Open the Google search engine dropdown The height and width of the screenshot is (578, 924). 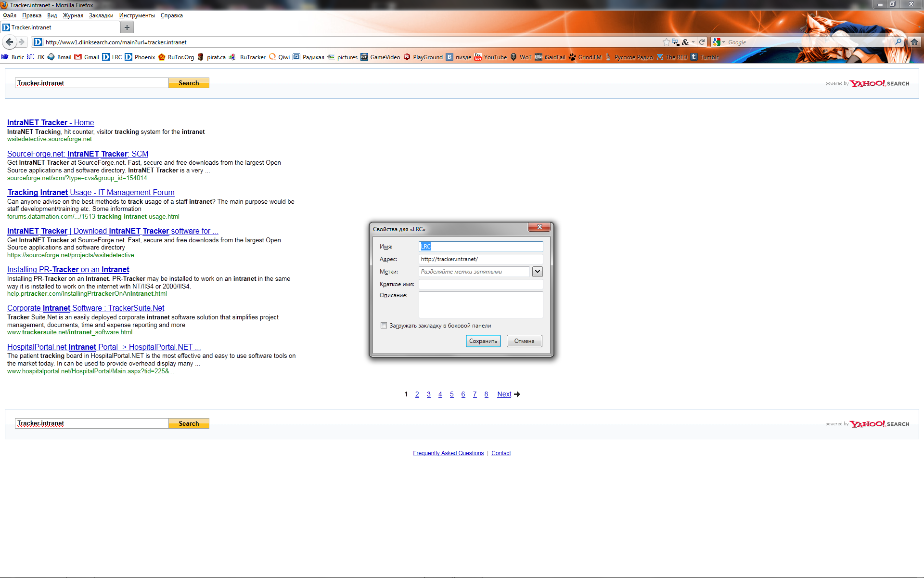(718, 42)
